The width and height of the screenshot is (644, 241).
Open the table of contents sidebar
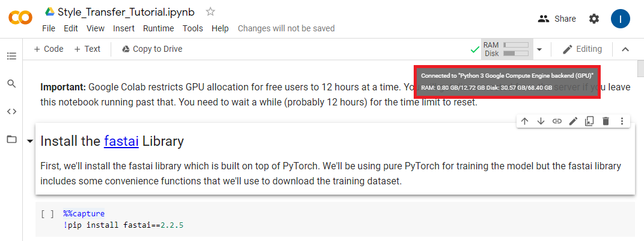[x=11, y=56]
